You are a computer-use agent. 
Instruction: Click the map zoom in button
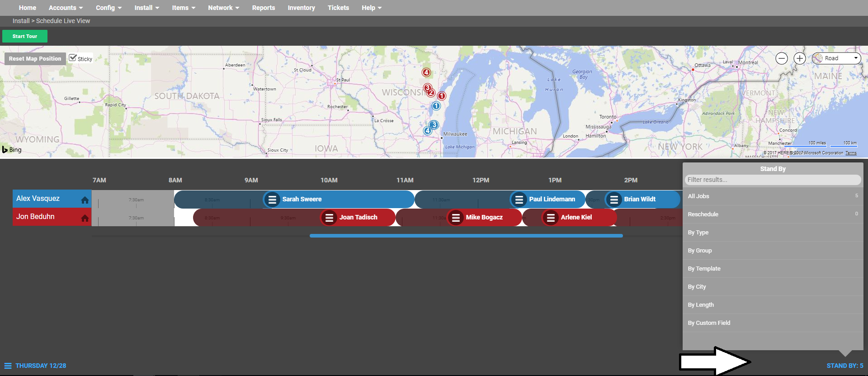click(x=799, y=58)
